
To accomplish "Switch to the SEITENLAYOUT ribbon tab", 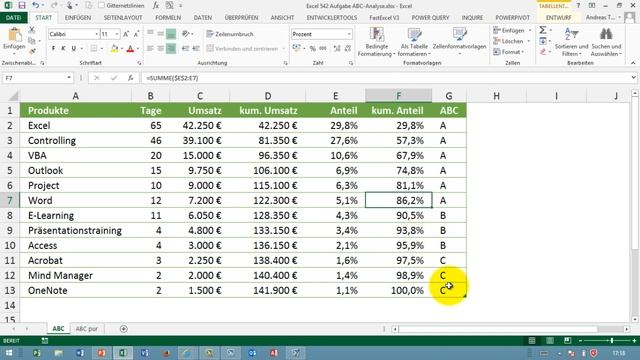I will click(x=123, y=18).
